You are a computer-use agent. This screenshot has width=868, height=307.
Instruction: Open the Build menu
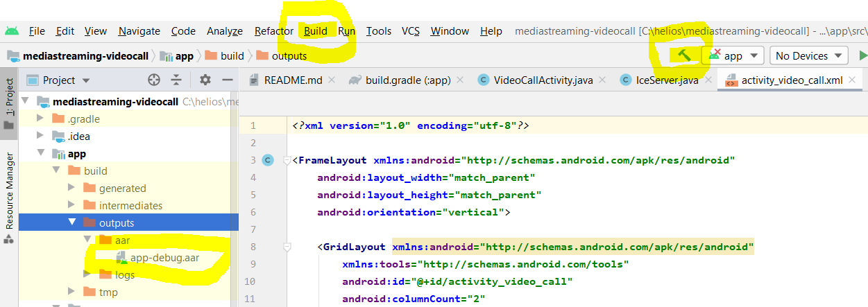316,31
